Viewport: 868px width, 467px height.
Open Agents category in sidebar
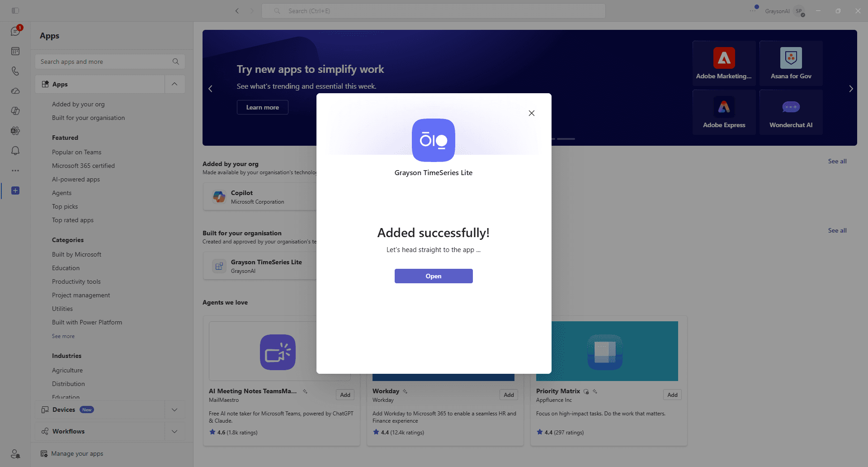click(61, 193)
